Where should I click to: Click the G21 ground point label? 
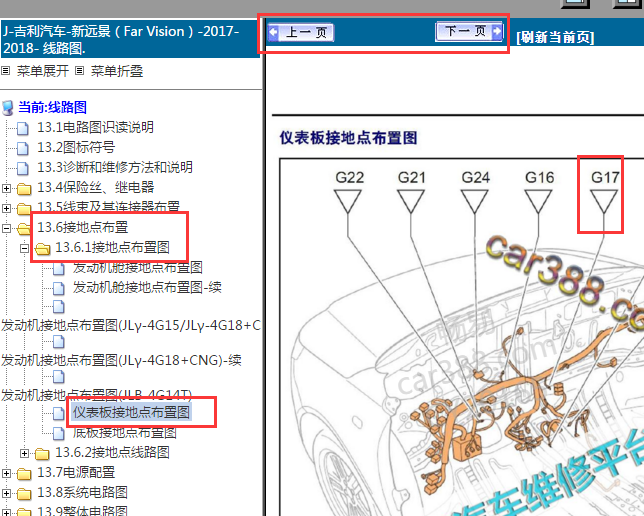[x=412, y=177]
